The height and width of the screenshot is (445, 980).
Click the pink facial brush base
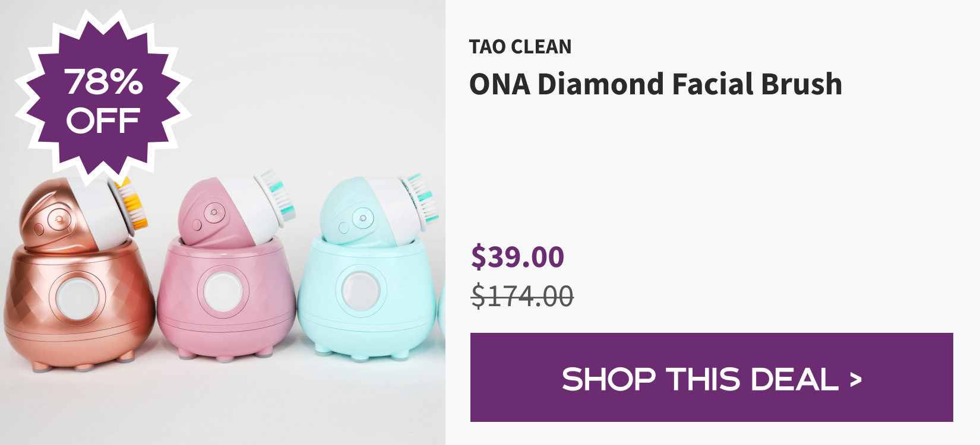[226, 297]
